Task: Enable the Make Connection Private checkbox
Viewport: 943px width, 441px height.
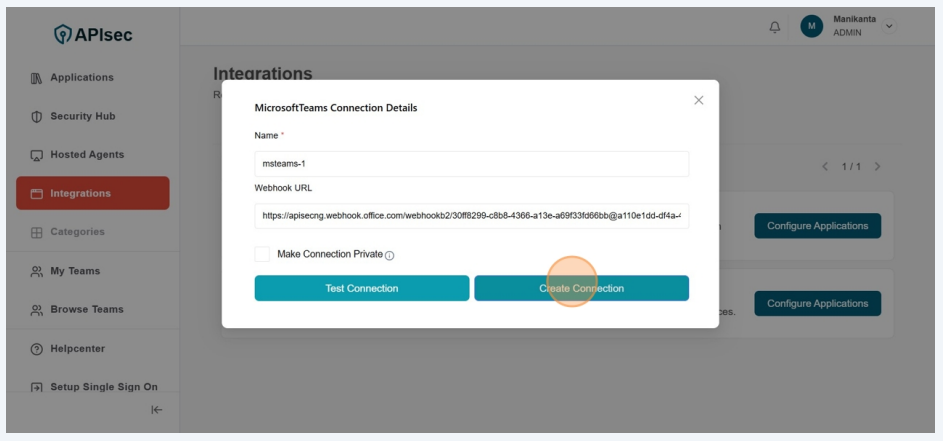Action: 262,254
